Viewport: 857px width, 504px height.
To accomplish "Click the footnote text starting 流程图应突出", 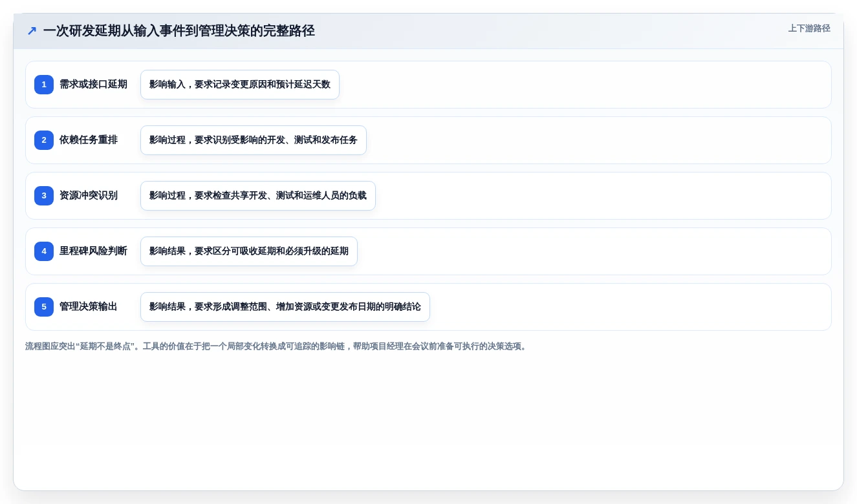I will click(x=277, y=346).
